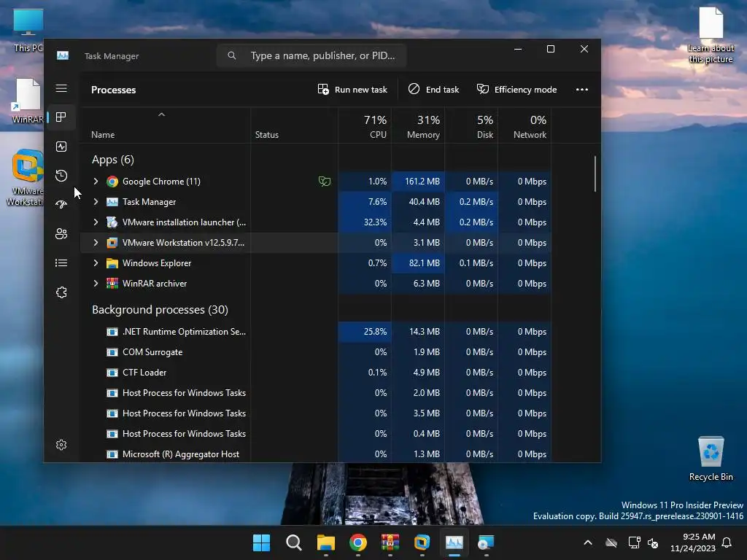Click the 82.1 MB memory value

point(424,262)
